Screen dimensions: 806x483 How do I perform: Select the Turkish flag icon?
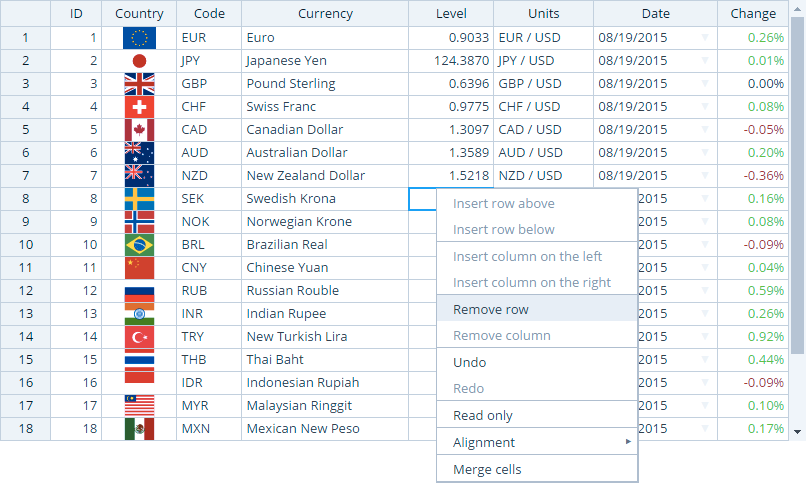(139, 337)
